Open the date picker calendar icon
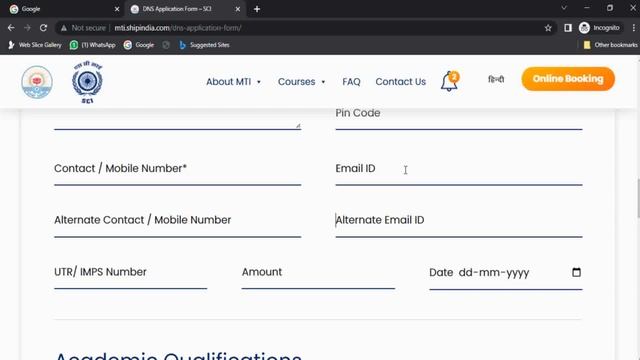 coord(576,272)
